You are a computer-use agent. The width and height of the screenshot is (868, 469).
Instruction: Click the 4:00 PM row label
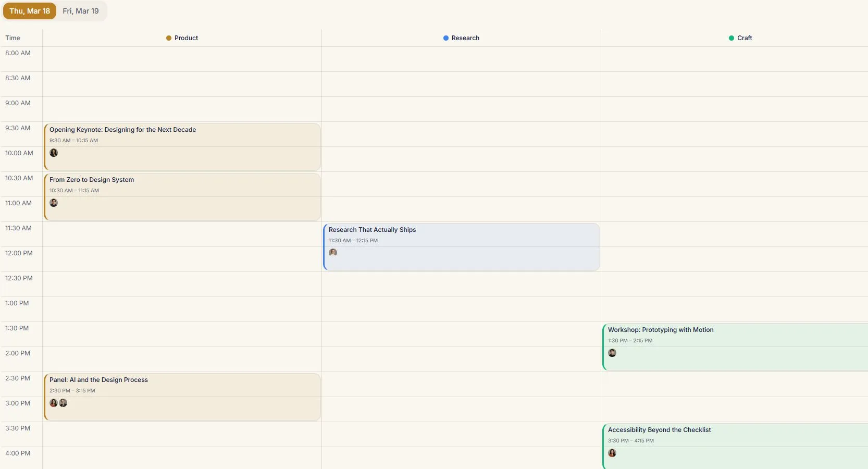tap(18, 453)
